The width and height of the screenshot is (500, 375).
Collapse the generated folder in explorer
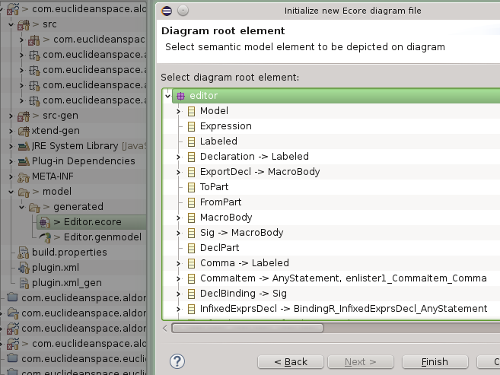(x=22, y=207)
